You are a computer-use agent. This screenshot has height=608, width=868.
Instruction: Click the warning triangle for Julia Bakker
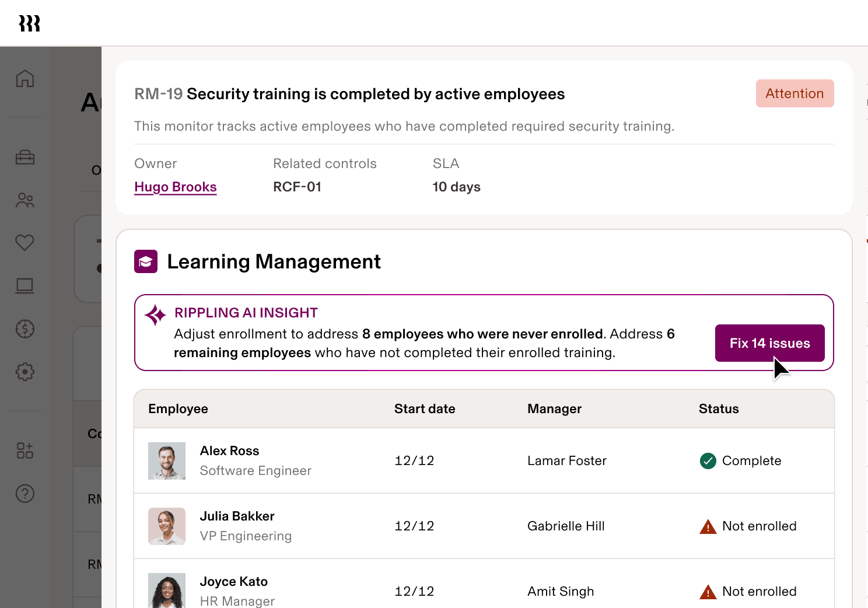tap(708, 527)
